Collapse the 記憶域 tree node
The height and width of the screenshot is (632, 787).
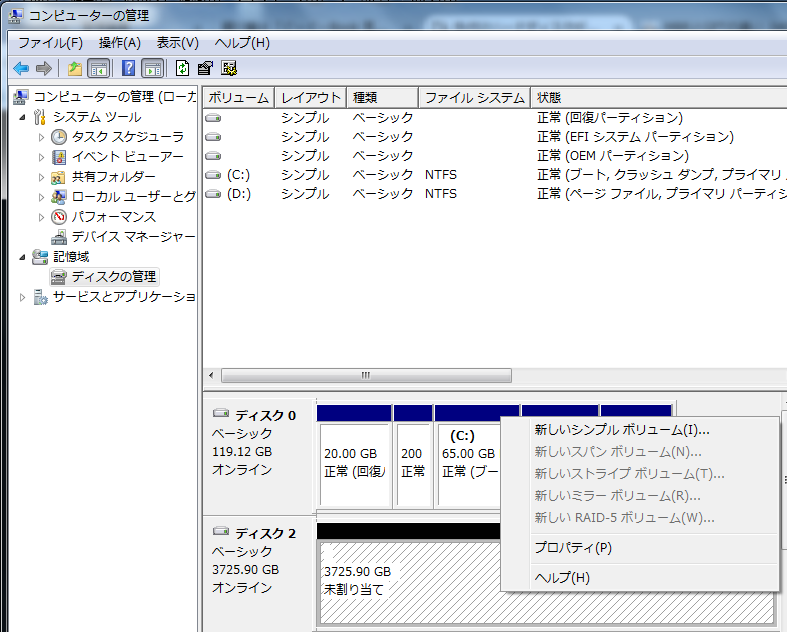23,257
